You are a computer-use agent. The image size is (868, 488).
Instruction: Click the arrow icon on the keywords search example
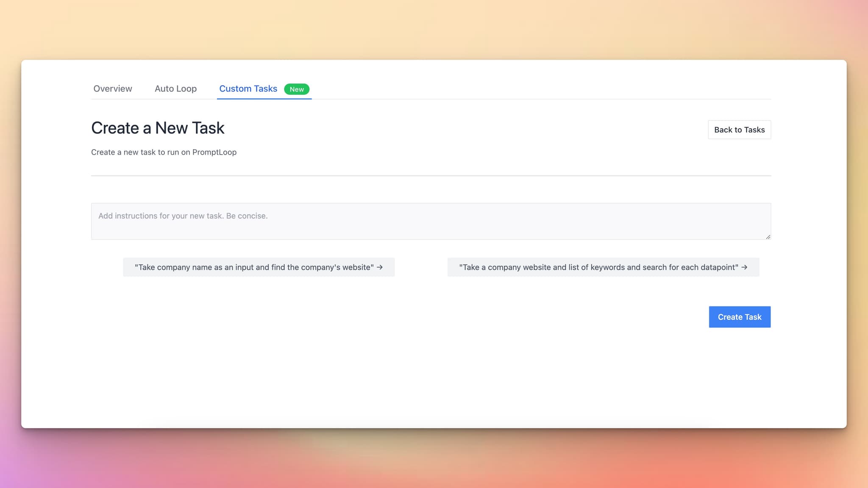746,267
